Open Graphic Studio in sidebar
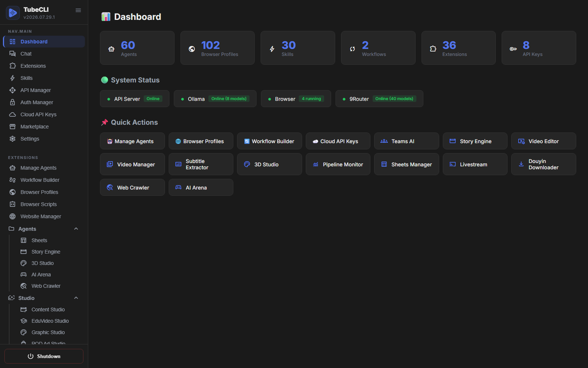The image size is (588, 368). (x=49, y=332)
